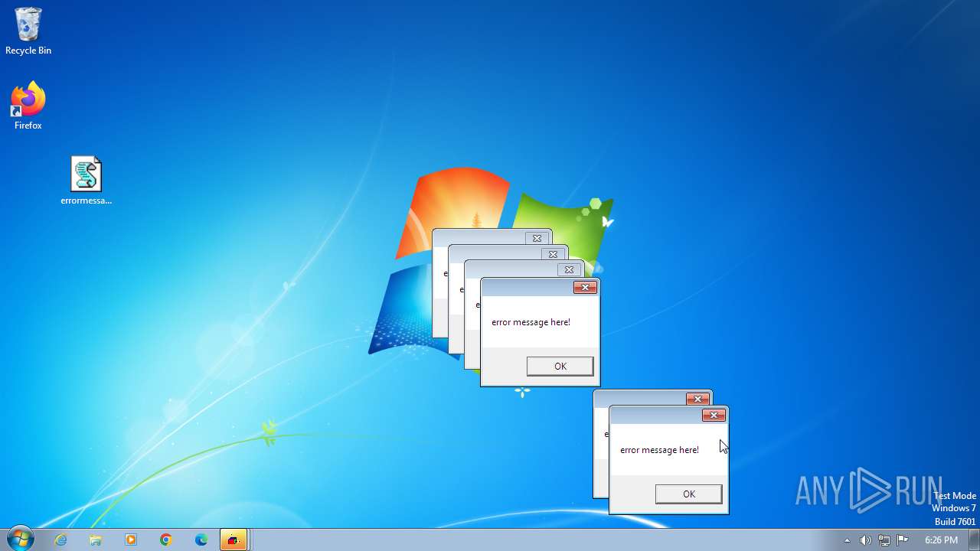980x551 pixels.
Task: Click the center dialog's "error message here!" text
Action: click(531, 322)
